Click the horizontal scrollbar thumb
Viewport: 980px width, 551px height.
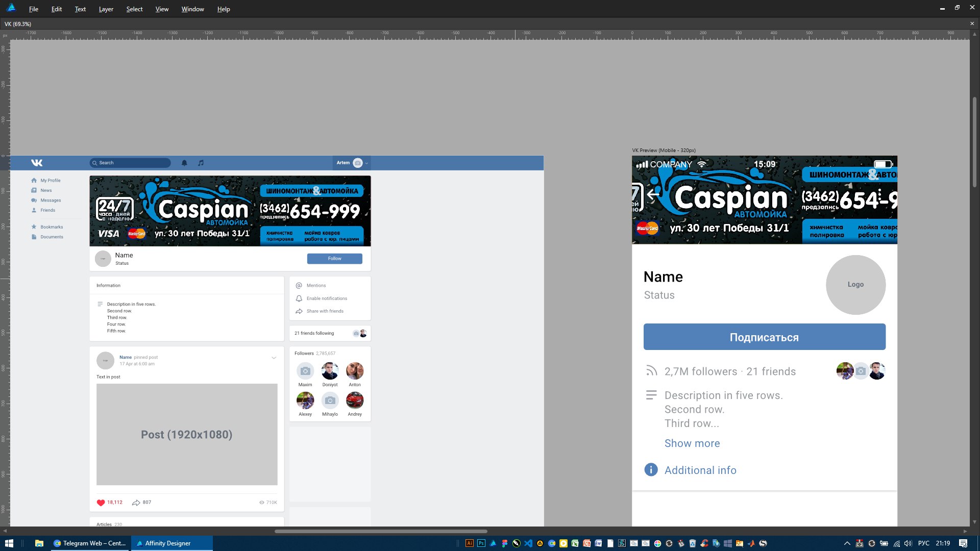(381, 531)
